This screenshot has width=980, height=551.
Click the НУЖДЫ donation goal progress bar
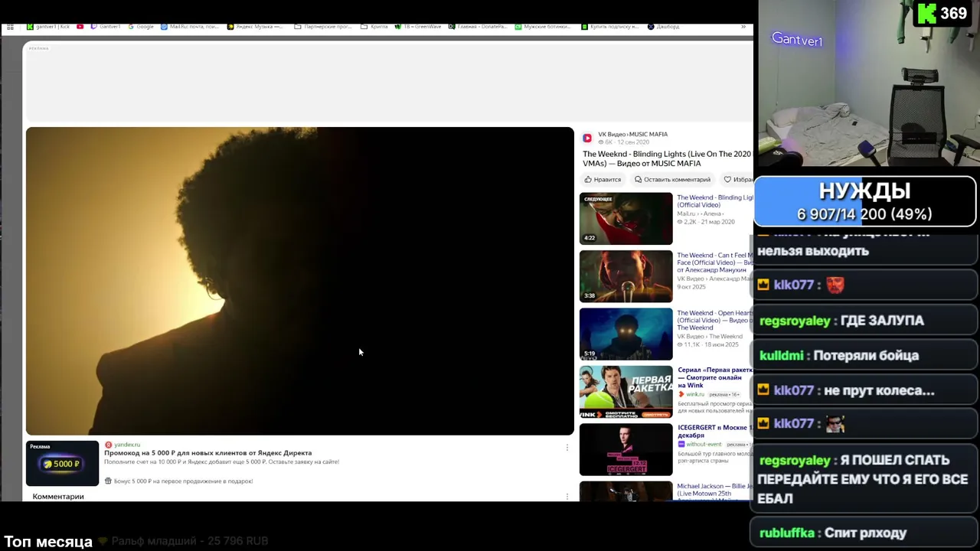865,202
